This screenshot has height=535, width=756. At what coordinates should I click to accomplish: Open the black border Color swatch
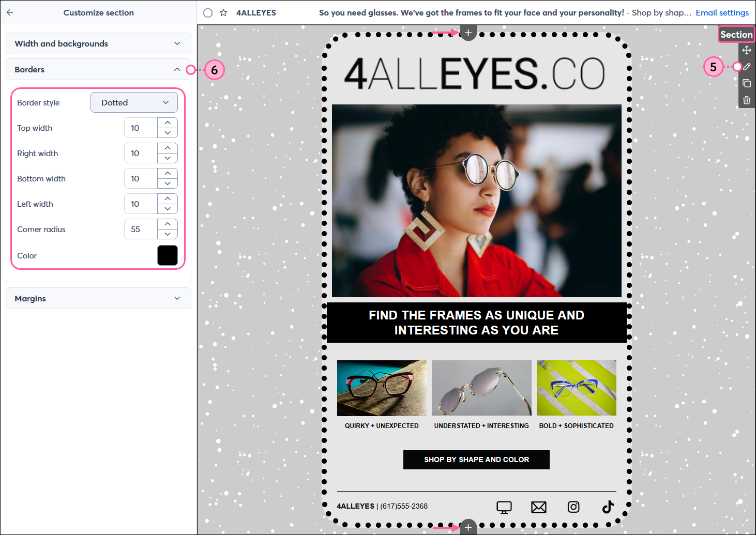click(168, 255)
